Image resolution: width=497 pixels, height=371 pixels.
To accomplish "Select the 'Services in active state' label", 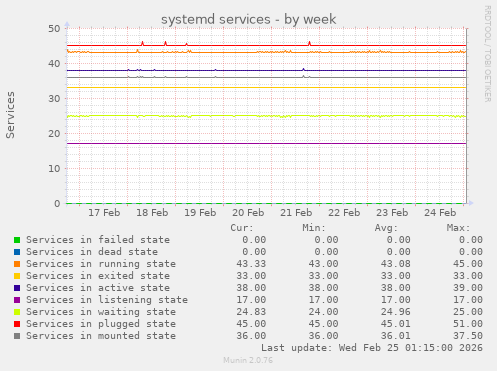I will point(98,288).
